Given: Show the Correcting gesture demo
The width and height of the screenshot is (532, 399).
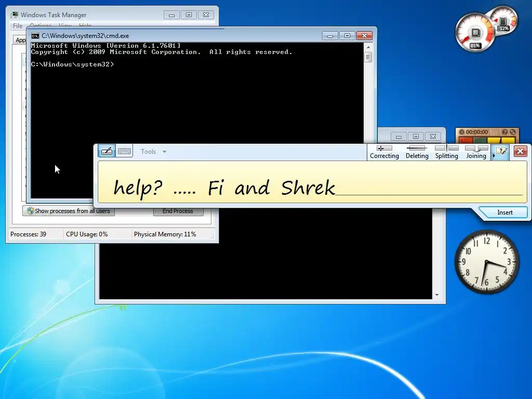Looking at the screenshot, I should pyautogui.click(x=384, y=152).
